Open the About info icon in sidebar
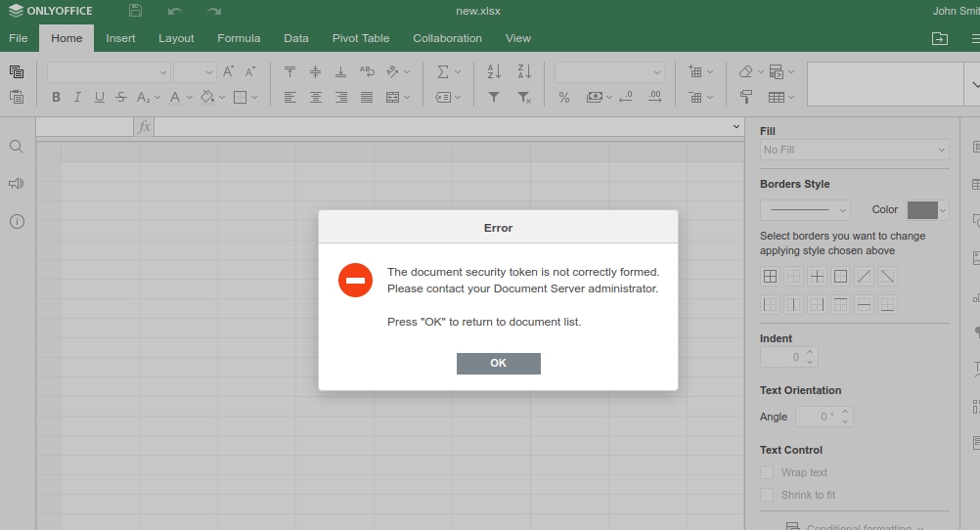 [17, 221]
